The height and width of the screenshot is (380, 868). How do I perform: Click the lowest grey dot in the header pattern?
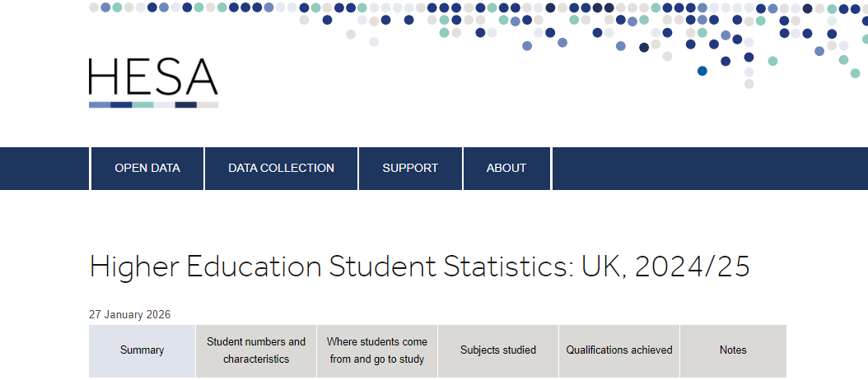[x=749, y=84]
